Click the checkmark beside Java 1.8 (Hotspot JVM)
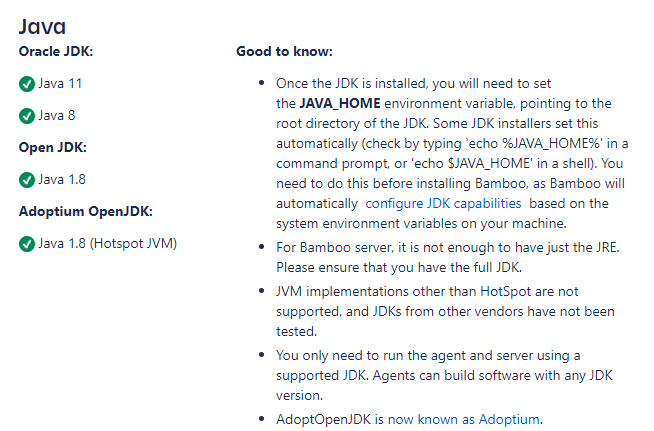This screenshot has height=431, width=654. pos(27,244)
